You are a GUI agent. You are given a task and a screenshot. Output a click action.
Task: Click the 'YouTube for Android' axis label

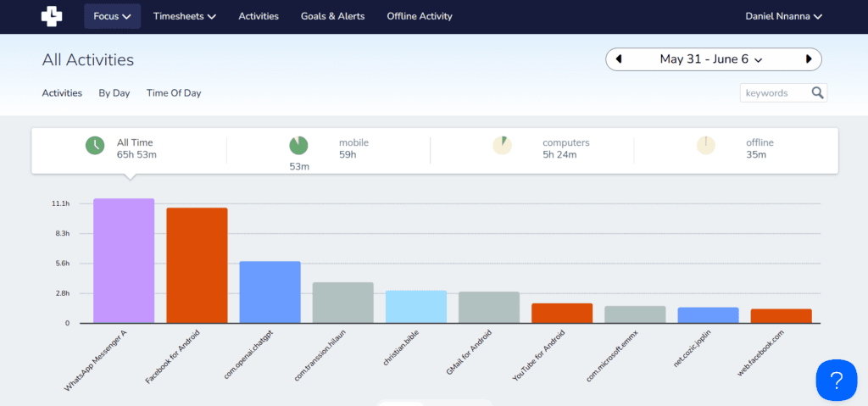coord(538,356)
